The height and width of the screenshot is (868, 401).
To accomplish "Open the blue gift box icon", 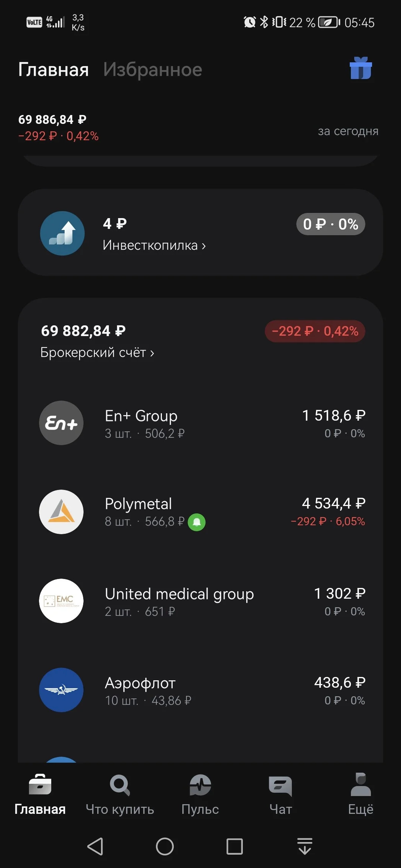I will coord(361,68).
